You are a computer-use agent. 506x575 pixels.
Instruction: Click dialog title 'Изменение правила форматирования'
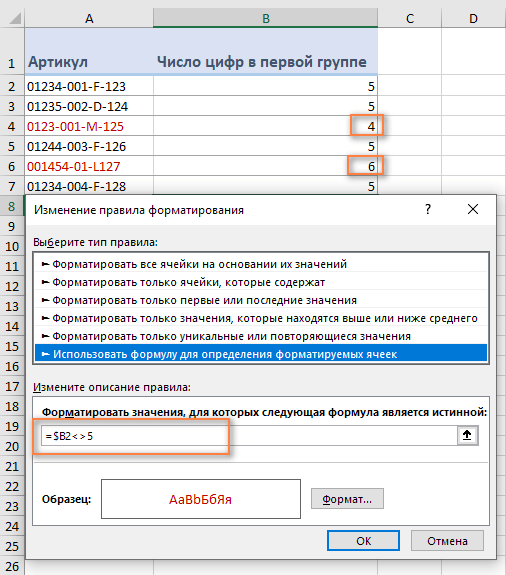(139, 210)
